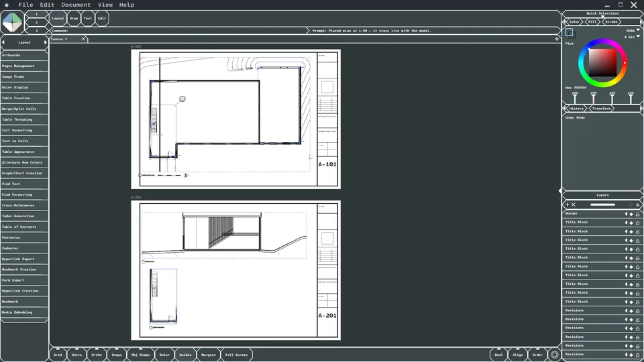Viewport: 644px width, 362px height.
Task: Click the Command input field
Action: click(178, 30)
